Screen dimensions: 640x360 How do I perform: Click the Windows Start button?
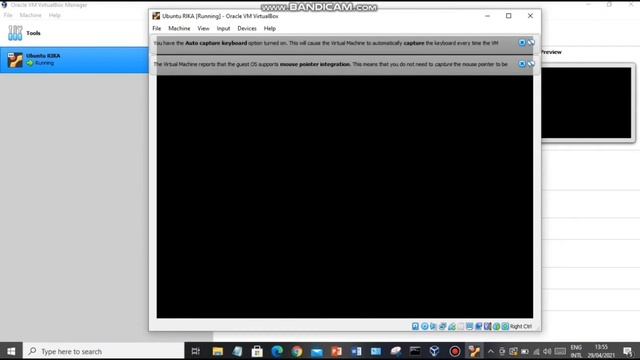coord(11,351)
